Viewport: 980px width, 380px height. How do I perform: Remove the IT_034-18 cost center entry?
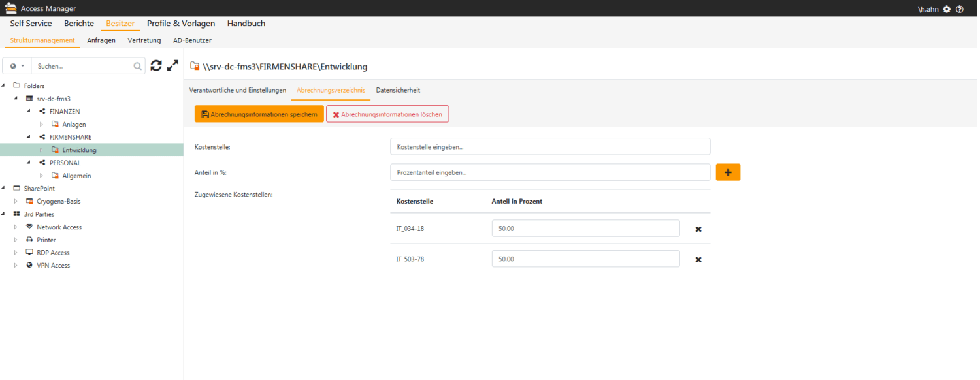[698, 229]
